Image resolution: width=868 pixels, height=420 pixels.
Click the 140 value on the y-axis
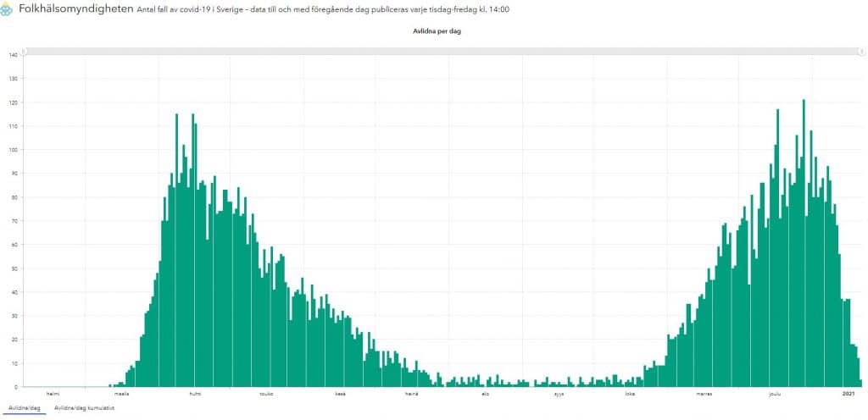coord(13,55)
